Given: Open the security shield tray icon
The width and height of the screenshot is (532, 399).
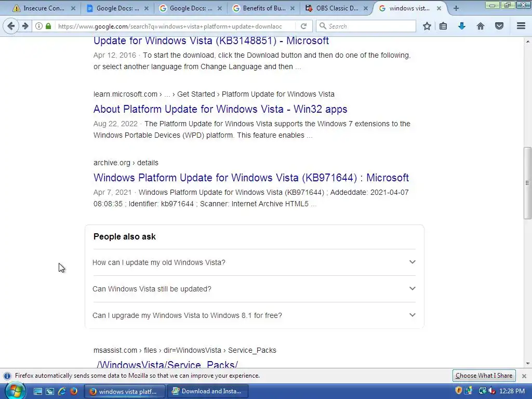Looking at the screenshot, I should click(x=458, y=391).
